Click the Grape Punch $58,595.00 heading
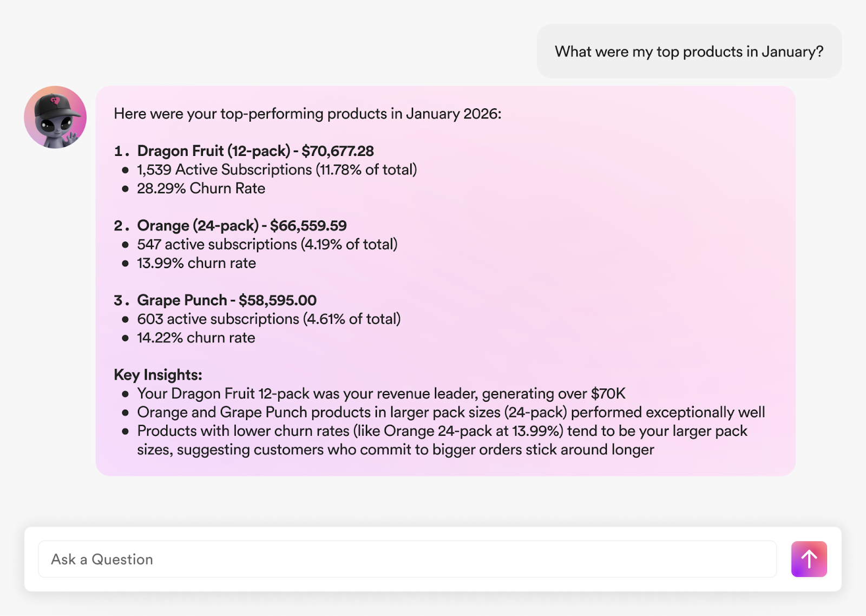 pos(227,300)
